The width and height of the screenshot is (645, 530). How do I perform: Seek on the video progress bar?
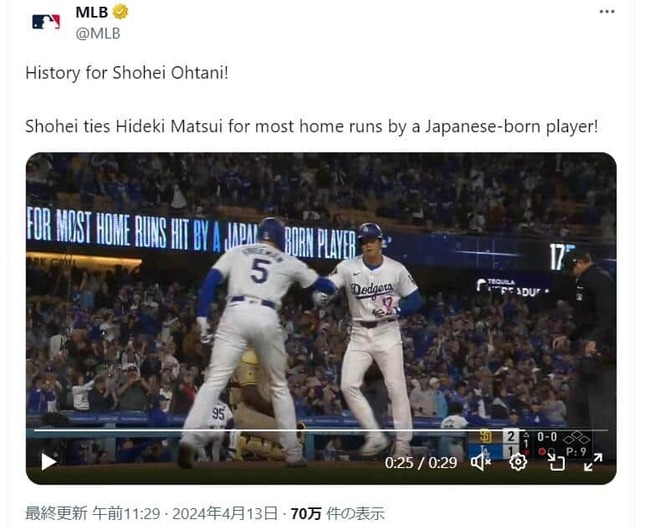point(321,430)
